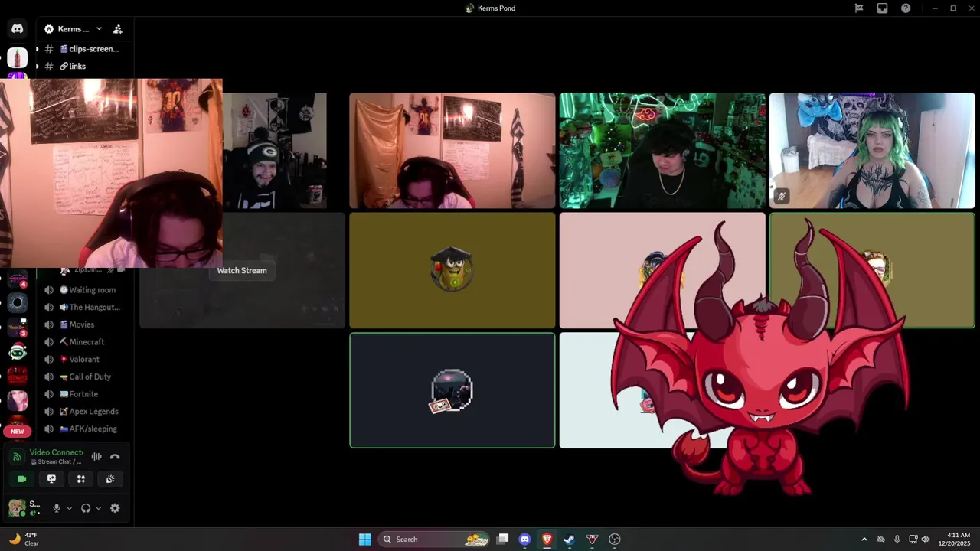Show hidden system tray icons
This screenshot has width=980, height=551.
pyautogui.click(x=864, y=540)
